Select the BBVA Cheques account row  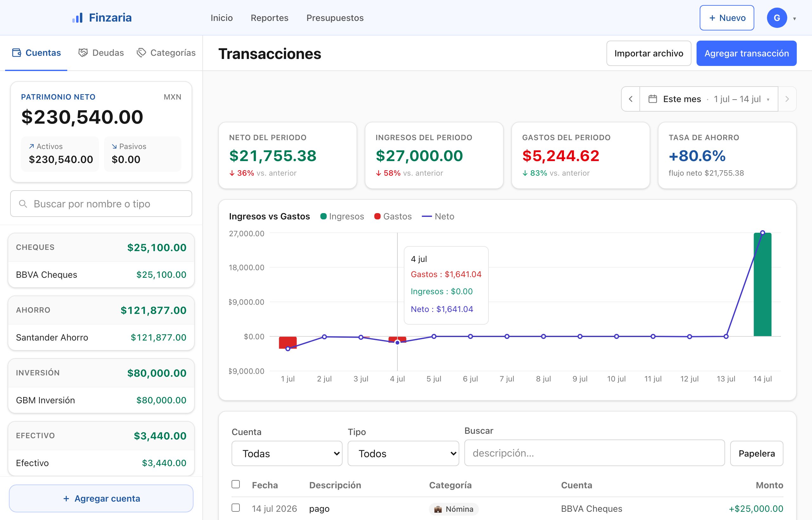101,275
